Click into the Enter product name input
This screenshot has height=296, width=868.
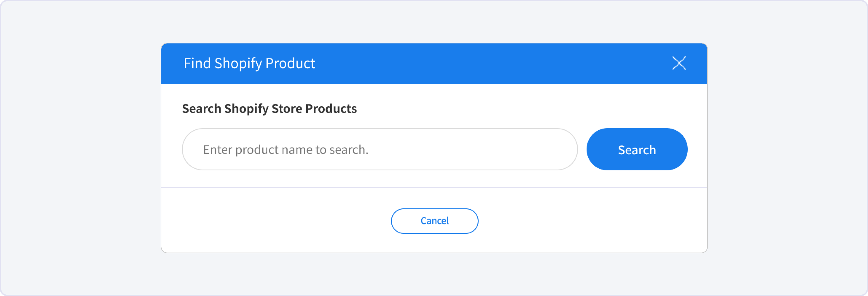[380, 150]
